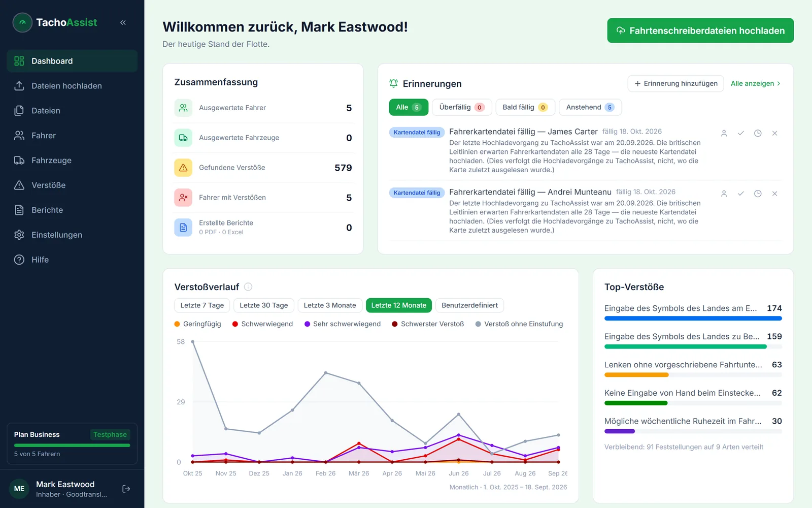The width and height of the screenshot is (812, 508).
Task: Click the logout icon next to Mark Eastwood
Action: click(126, 489)
